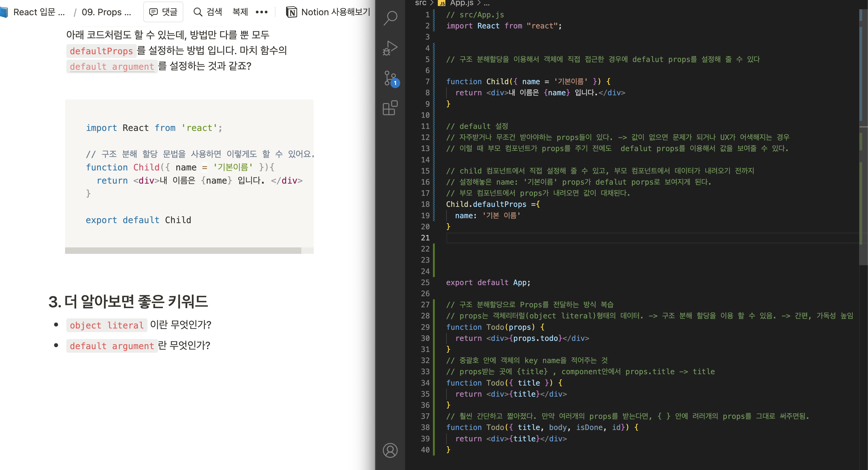
Task: Open the three-dots more menu in Notion
Action: 262,12
